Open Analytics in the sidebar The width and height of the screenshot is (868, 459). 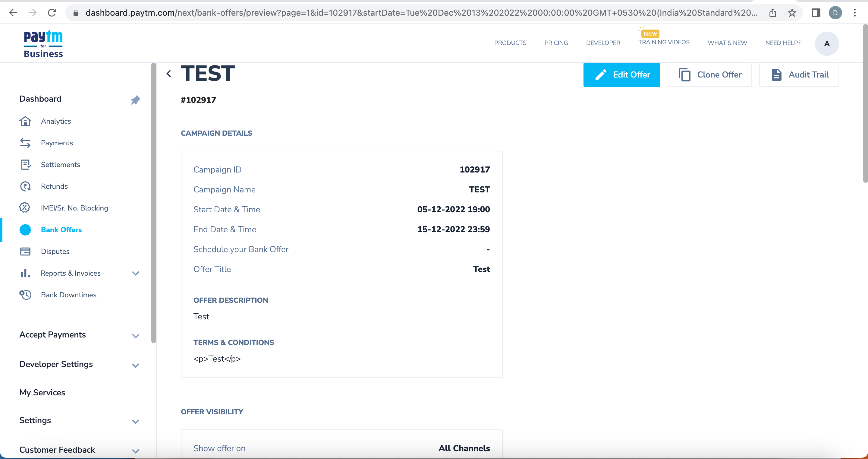[x=56, y=121]
